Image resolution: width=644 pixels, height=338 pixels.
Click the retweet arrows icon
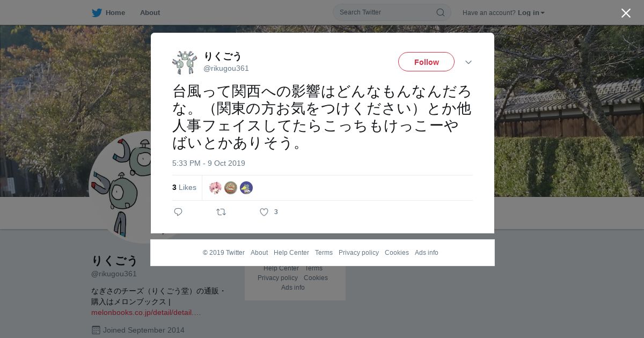(x=221, y=212)
